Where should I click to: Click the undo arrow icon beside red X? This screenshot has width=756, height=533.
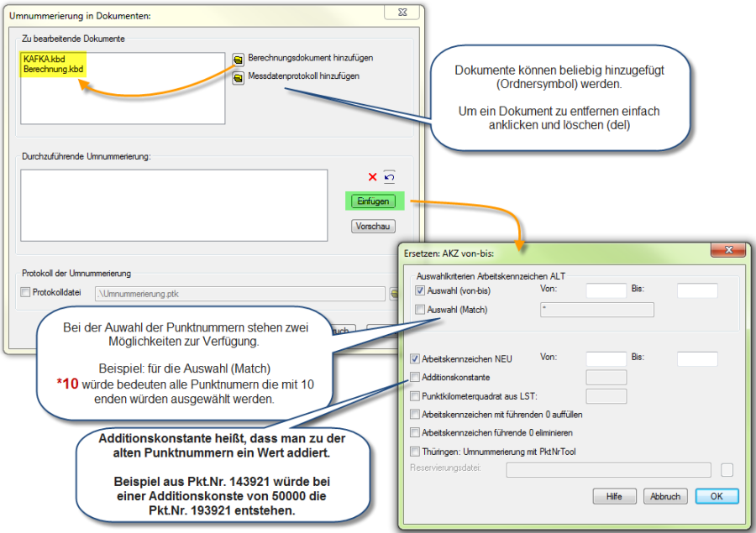(389, 177)
